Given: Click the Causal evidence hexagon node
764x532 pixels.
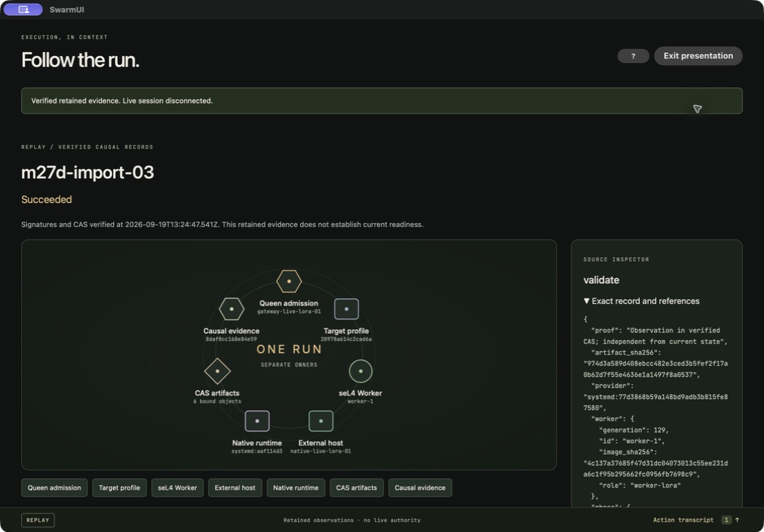Looking at the screenshot, I should [232, 309].
